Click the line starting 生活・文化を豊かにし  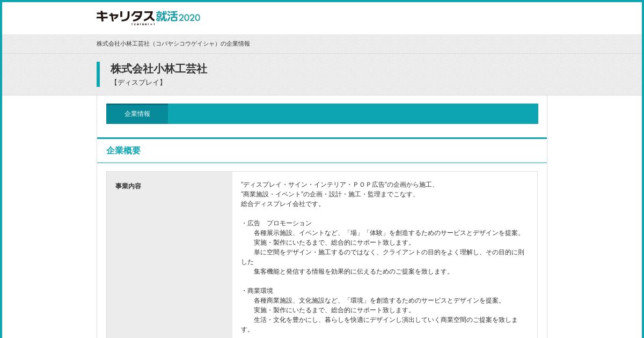click(379, 325)
